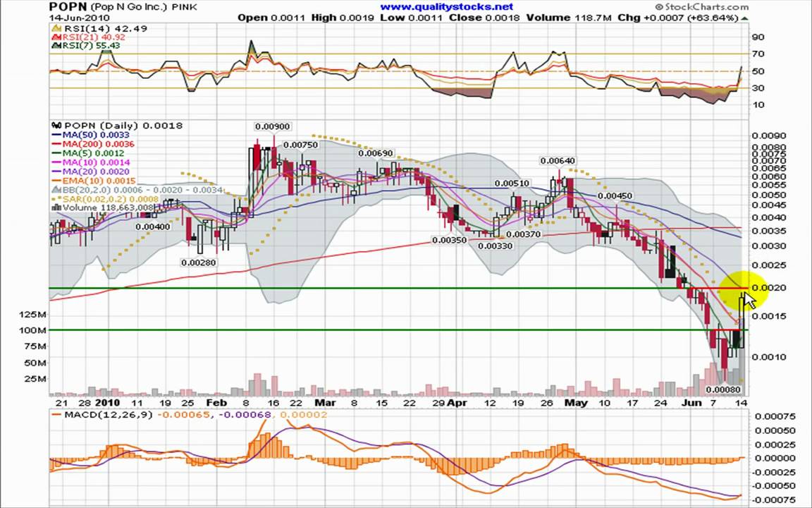Select the MA(10) 0.0014 legend entry

(x=91, y=163)
